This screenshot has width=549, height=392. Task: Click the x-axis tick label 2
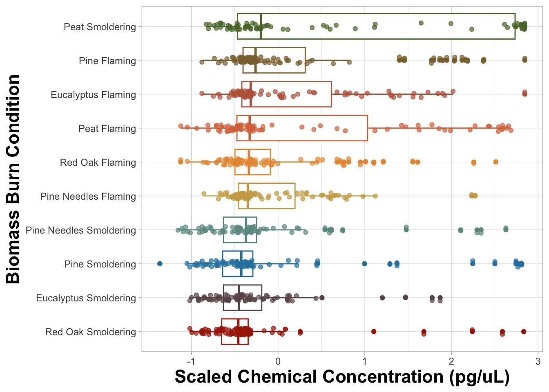(x=451, y=361)
